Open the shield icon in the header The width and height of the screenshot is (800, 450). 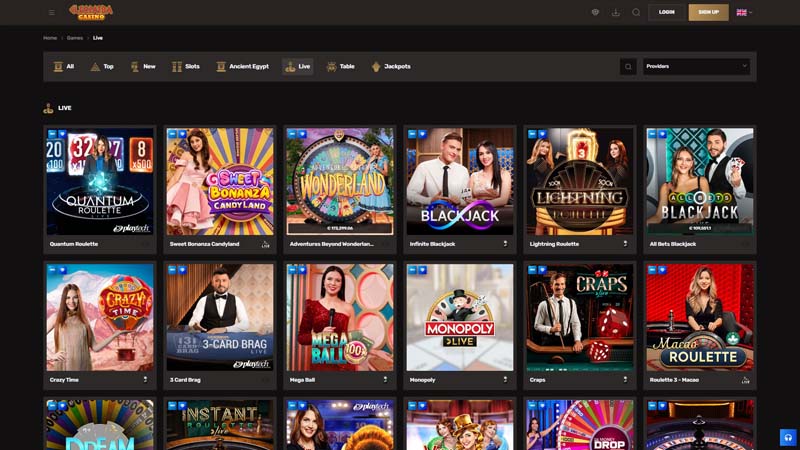pyautogui.click(x=595, y=12)
